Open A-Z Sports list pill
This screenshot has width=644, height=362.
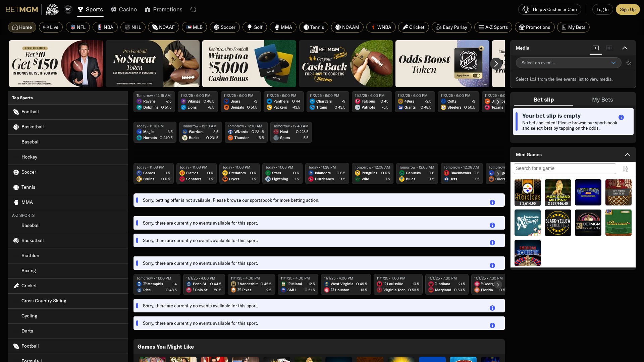(493, 27)
